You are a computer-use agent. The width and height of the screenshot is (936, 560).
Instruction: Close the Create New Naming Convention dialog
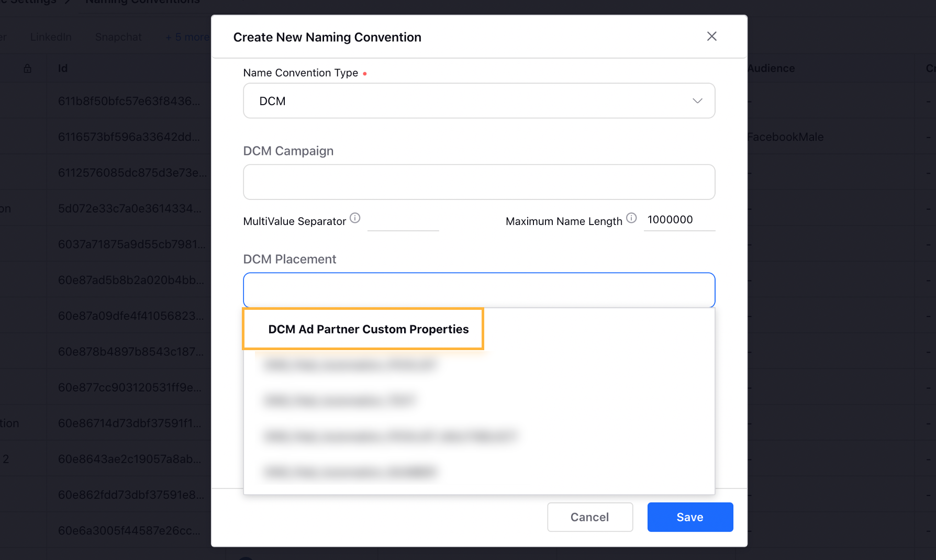tap(711, 36)
